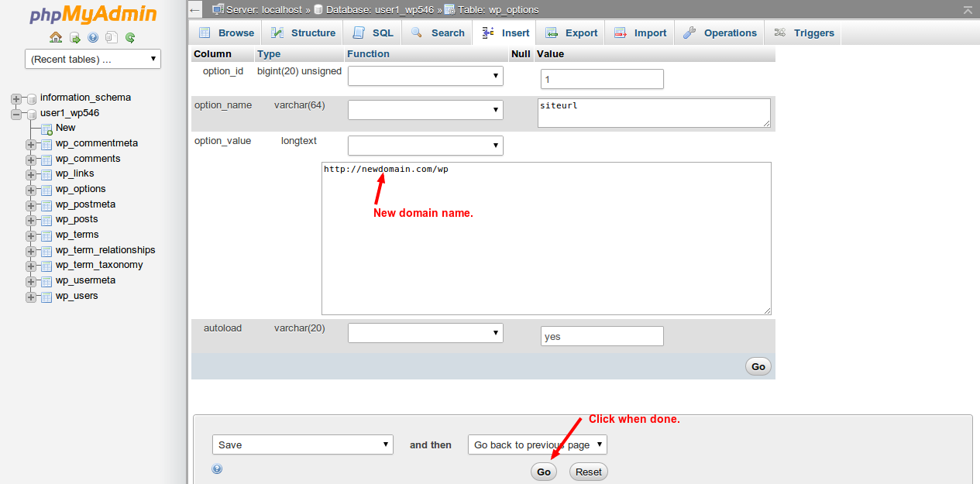980x484 pixels.
Task: Expand the wp_posts table node
Action: click(x=31, y=220)
